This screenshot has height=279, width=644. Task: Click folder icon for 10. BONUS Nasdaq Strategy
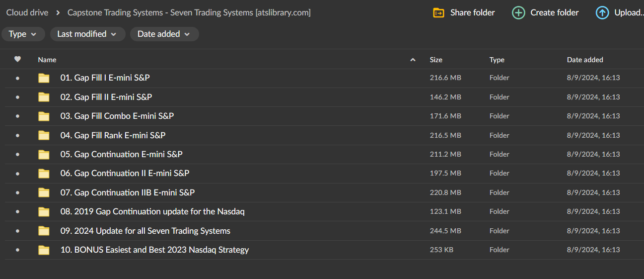(x=44, y=250)
